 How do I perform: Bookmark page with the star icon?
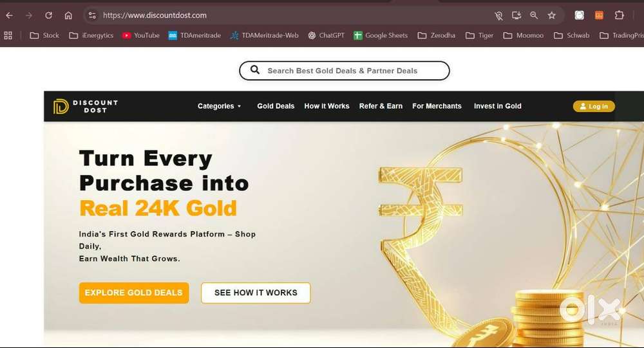pos(552,15)
